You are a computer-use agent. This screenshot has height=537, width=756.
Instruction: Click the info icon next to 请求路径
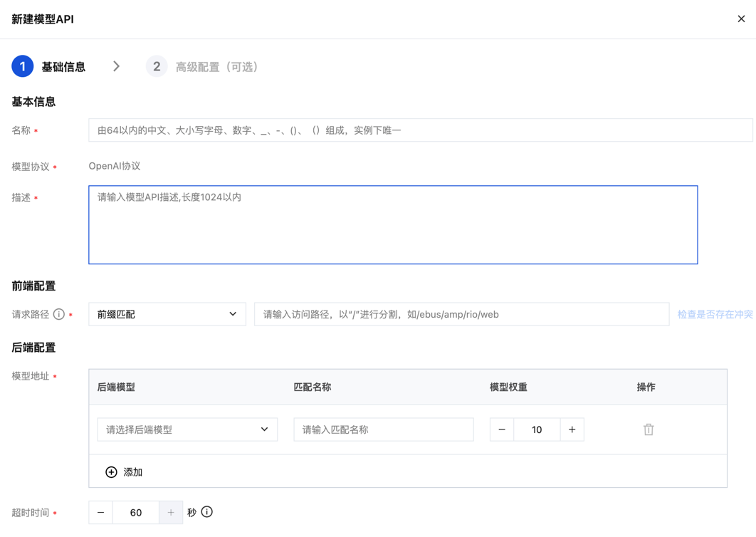click(x=59, y=315)
